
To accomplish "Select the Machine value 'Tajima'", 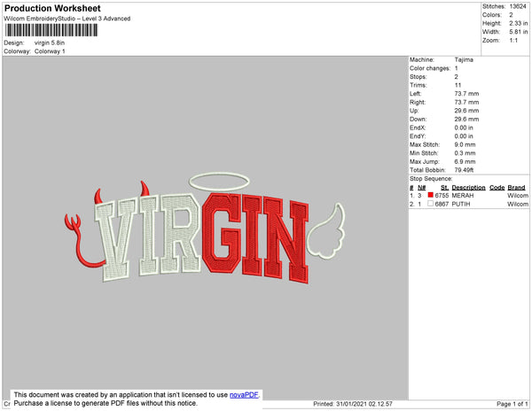I will [464, 59].
